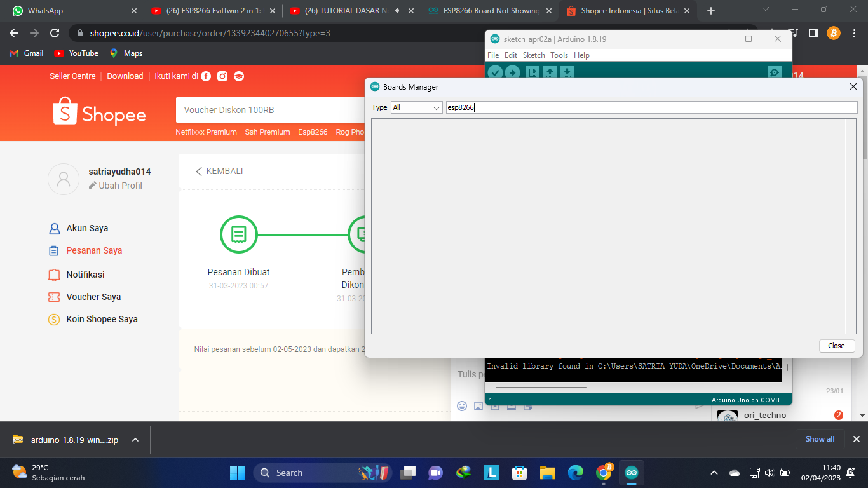This screenshot has width=868, height=488.
Task: Open the new tab plus button
Action: point(711,11)
